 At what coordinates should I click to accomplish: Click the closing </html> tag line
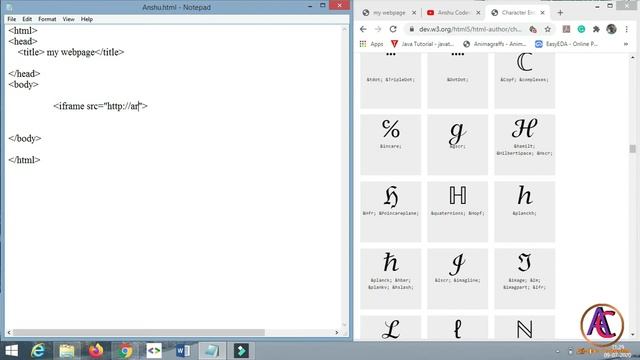click(x=24, y=160)
